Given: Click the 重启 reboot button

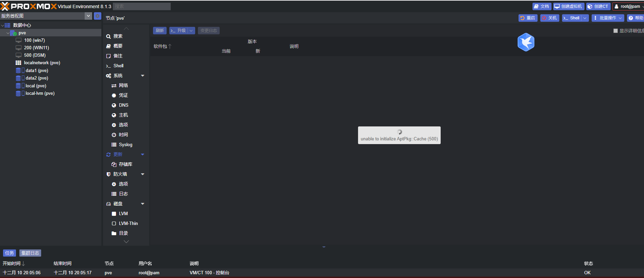Looking at the screenshot, I should pyautogui.click(x=528, y=18).
